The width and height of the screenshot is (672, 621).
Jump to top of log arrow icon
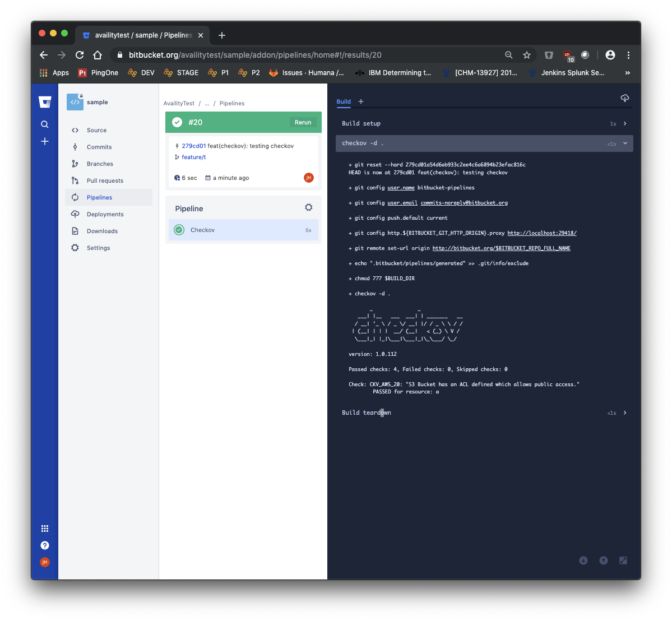pyautogui.click(x=604, y=560)
